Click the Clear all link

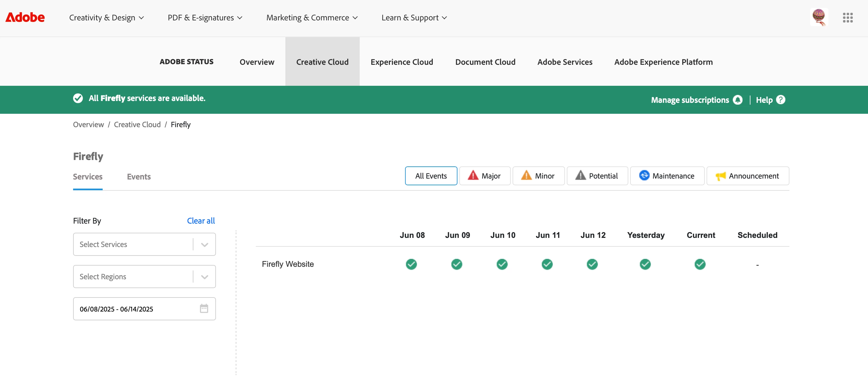click(x=201, y=221)
